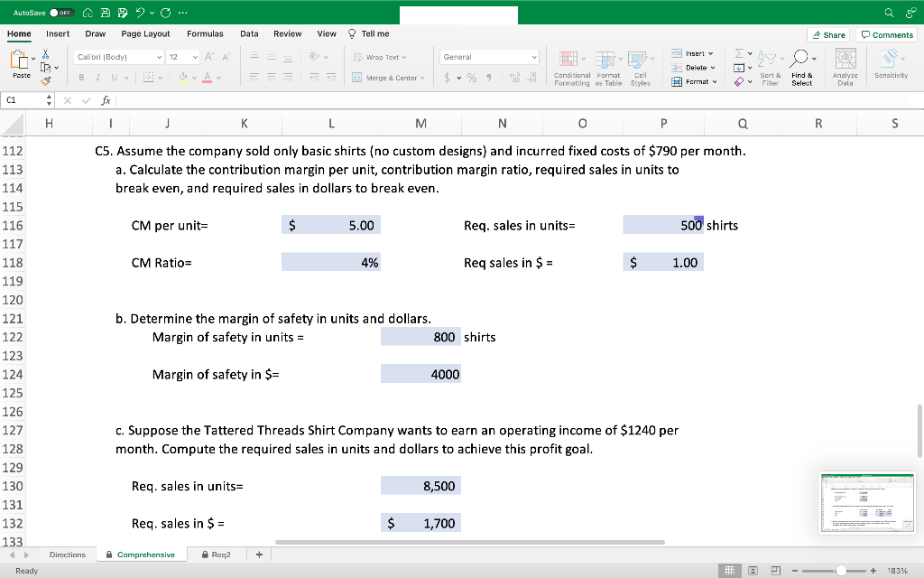The height and width of the screenshot is (578, 924).
Task: Go to the Page Layout tab
Action: point(145,33)
